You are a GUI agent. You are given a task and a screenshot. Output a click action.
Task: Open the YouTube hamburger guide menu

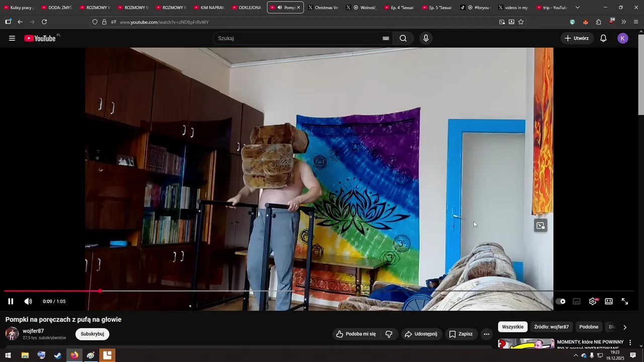coord(12,38)
